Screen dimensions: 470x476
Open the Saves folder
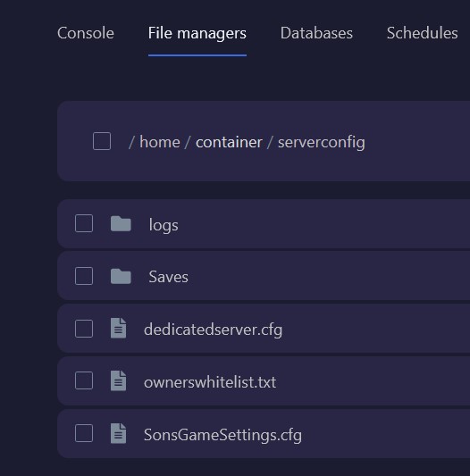168,277
